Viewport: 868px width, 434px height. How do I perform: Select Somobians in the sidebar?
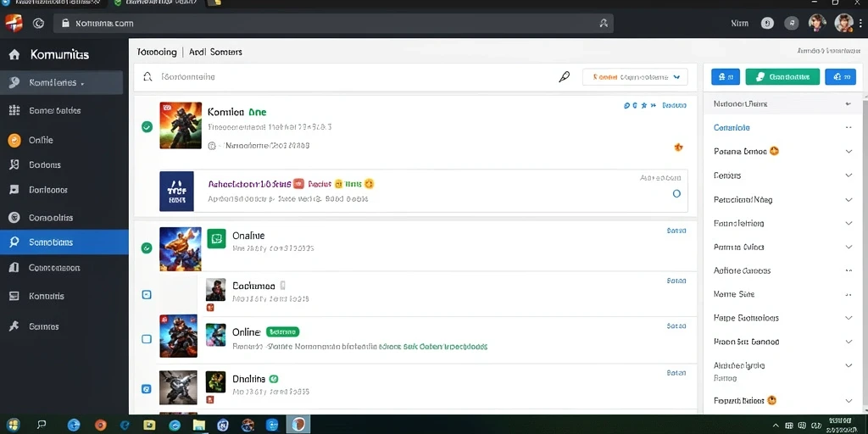[x=64, y=242]
